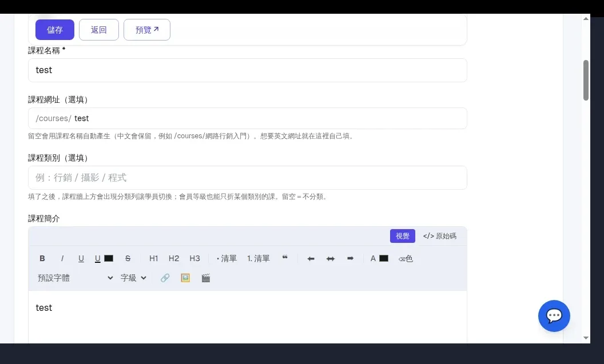The image size is (604, 364).
Task: Choose underline color swatch
Action: click(x=109, y=258)
